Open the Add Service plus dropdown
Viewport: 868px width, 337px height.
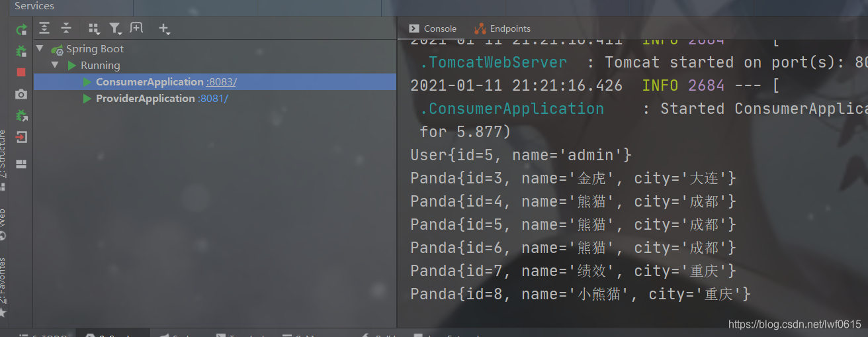pos(164,28)
